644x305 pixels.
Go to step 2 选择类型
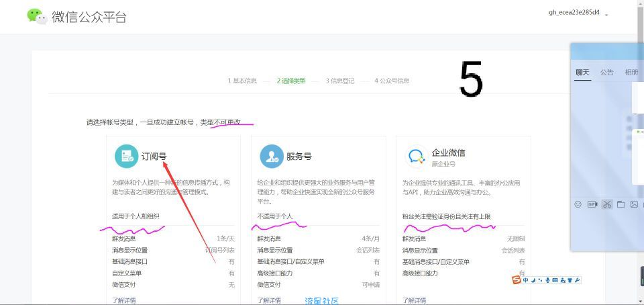coord(291,81)
